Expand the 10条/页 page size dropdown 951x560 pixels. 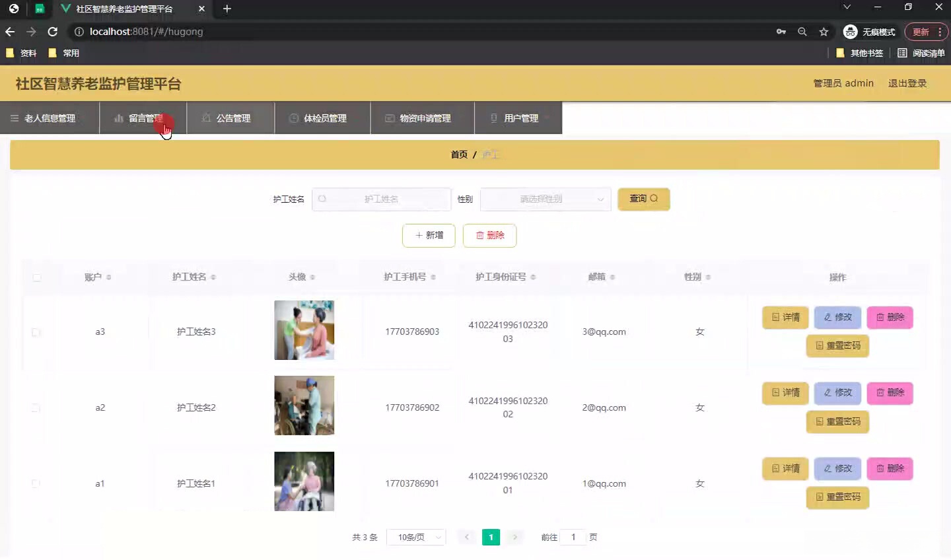pos(417,538)
